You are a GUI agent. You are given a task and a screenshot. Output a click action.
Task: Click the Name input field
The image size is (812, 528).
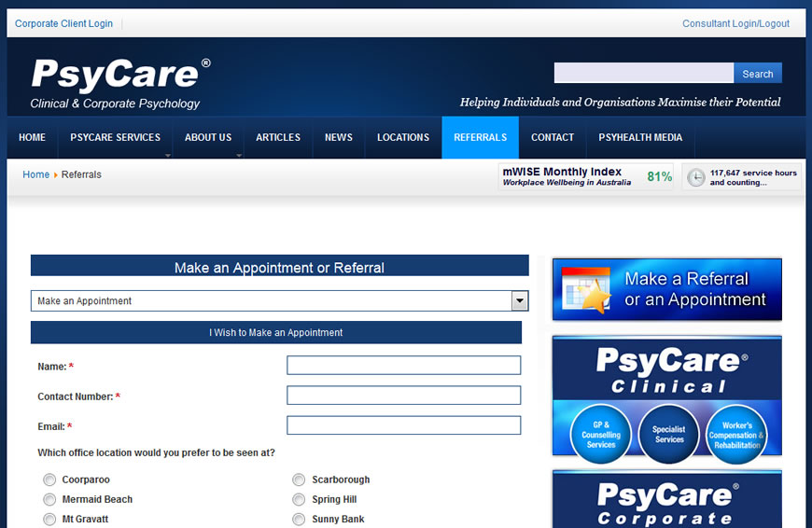point(403,365)
